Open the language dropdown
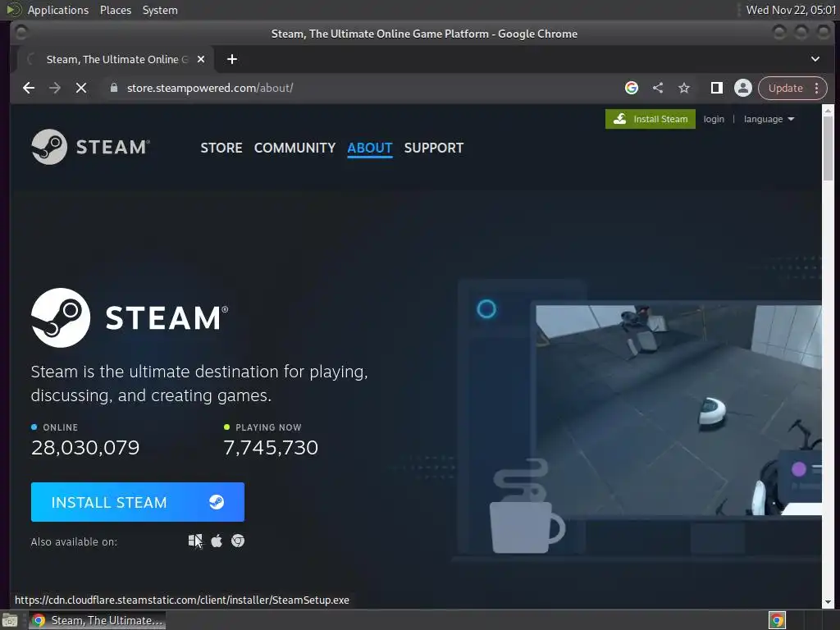The width and height of the screenshot is (840, 630). pyautogui.click(x=769, y=119)
